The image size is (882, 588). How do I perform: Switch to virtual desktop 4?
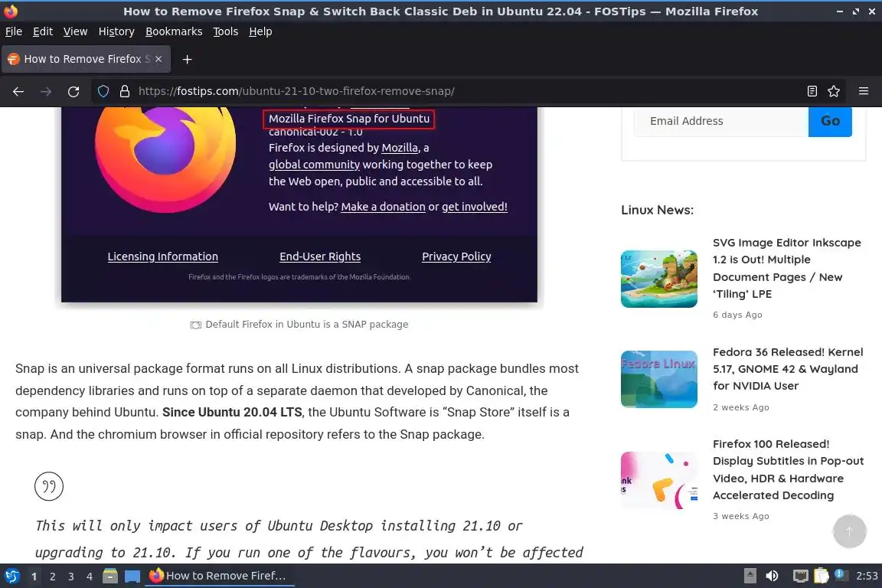[x=89, y=577]
